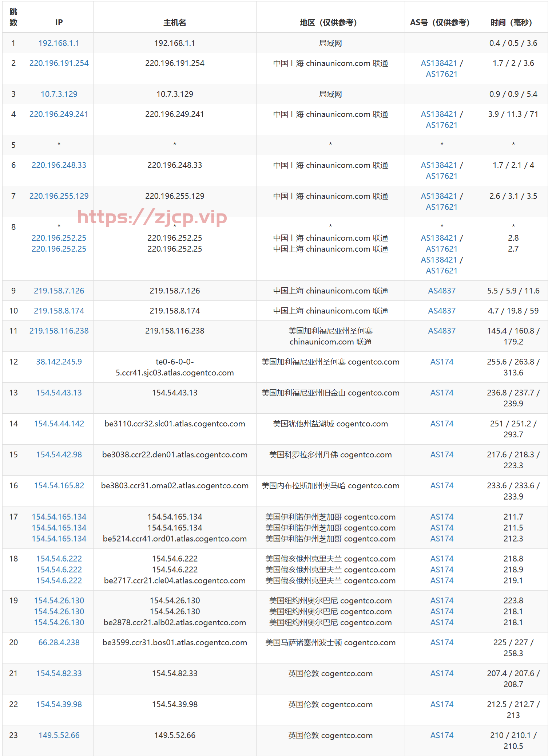Select hostname be3038.ccr22.den01.atlas.cogentco.com
Image resolution: width=548 pixels, height=756 pixels.
click(x=175, y=454)
